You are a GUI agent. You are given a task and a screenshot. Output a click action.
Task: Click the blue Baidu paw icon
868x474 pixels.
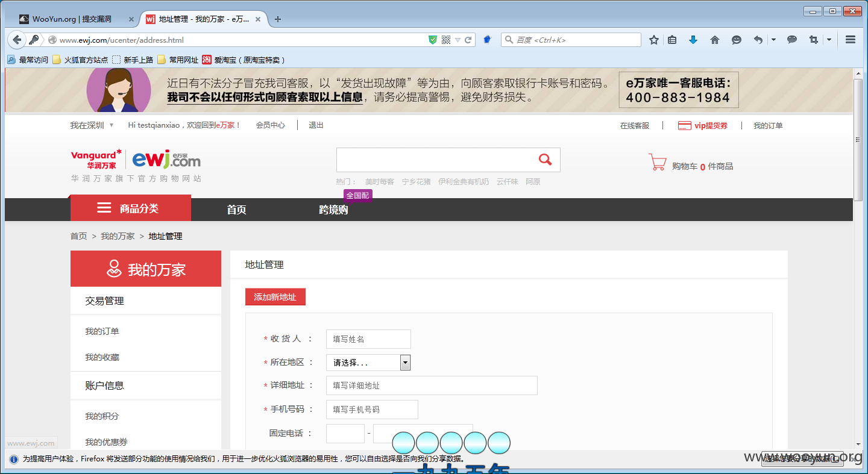[x=488, y=40]
